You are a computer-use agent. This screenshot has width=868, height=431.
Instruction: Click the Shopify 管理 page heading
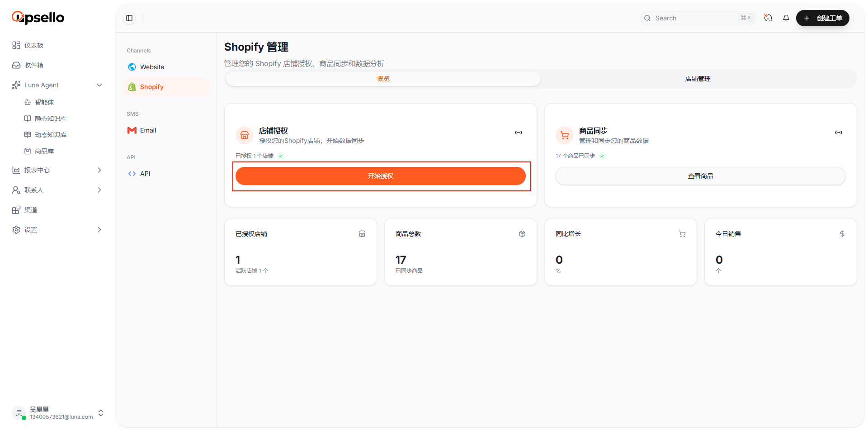(256, 47)
